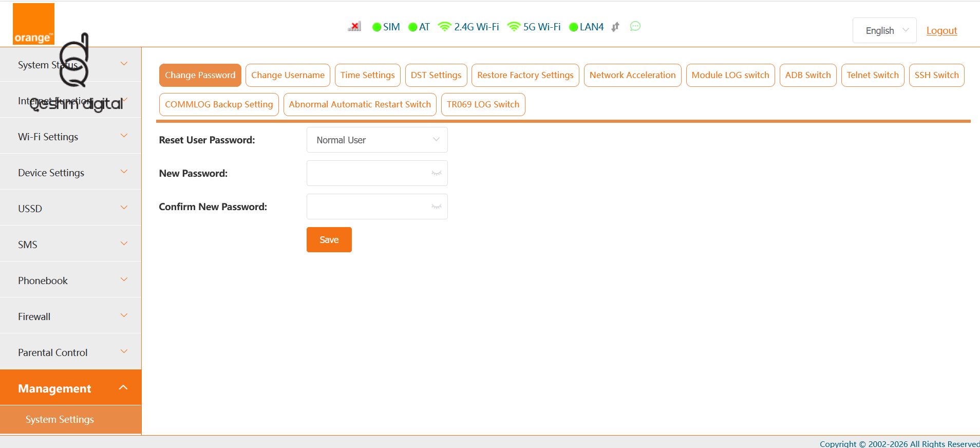This screenshot has height=448, width=980.
Task: Click the AT status indicator
Action: pos(419,27)
